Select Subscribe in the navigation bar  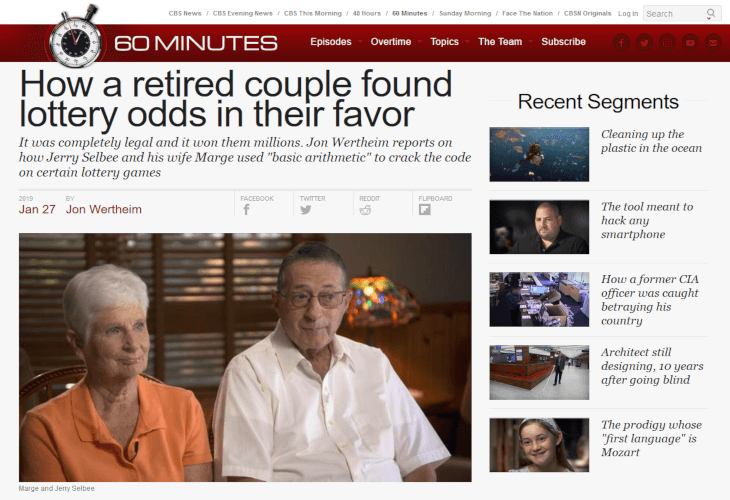(563, 42)
